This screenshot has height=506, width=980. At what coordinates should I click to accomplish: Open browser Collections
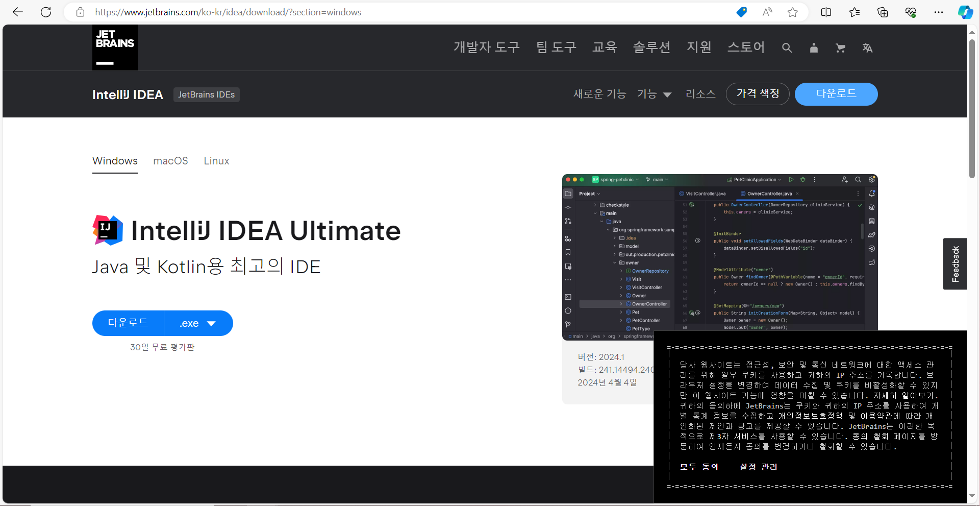point(883,12)
